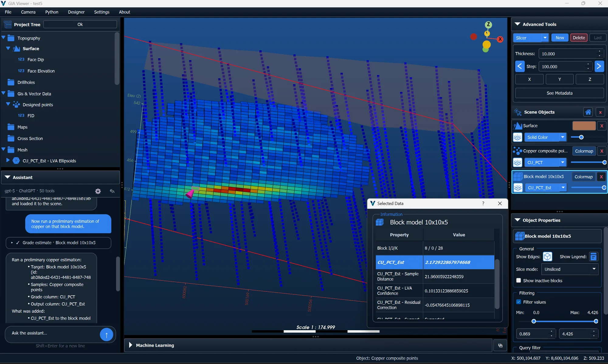Click the X axis gizmo marker
This screenshot has width=608, height=364.
tap(500, 39)
